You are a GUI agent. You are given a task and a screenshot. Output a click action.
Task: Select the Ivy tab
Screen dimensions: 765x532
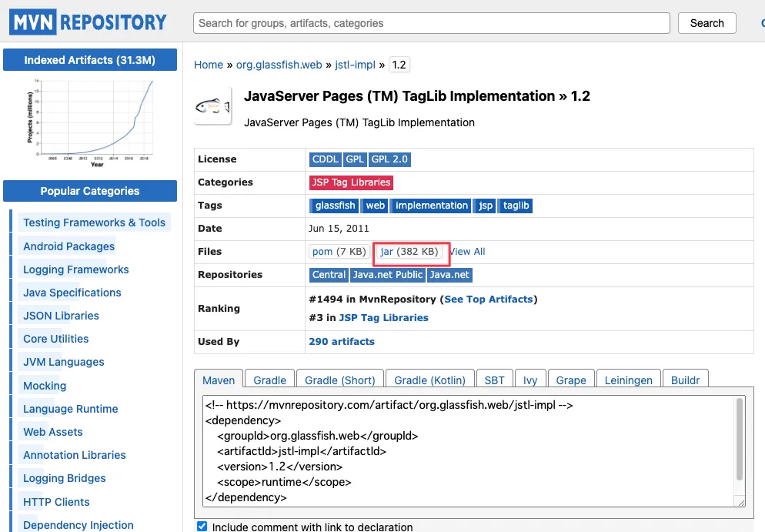click(x=530, y=380)
